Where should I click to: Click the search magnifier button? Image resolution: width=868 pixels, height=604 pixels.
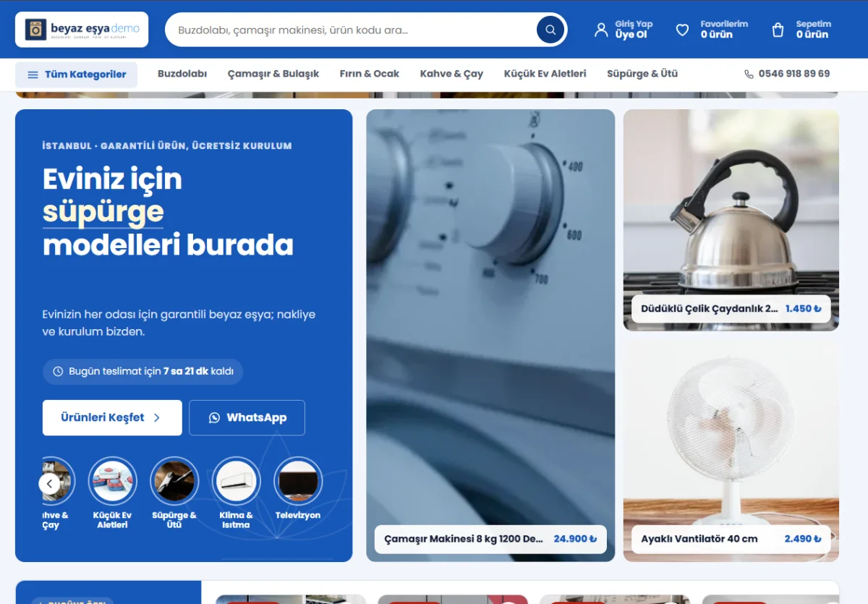click(x=550, y=30)
